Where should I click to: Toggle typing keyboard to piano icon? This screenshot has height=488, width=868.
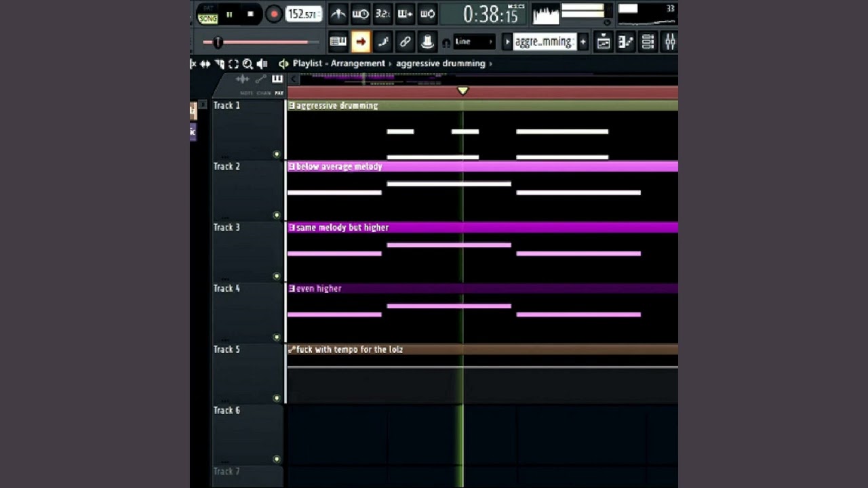coord(338,42)
